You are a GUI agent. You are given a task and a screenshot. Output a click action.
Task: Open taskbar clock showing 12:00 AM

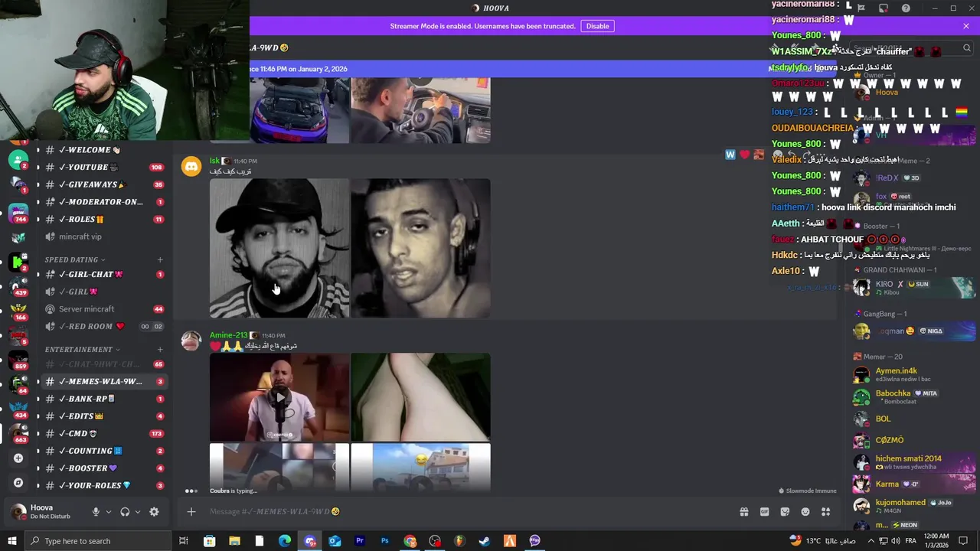coord(936,541)
